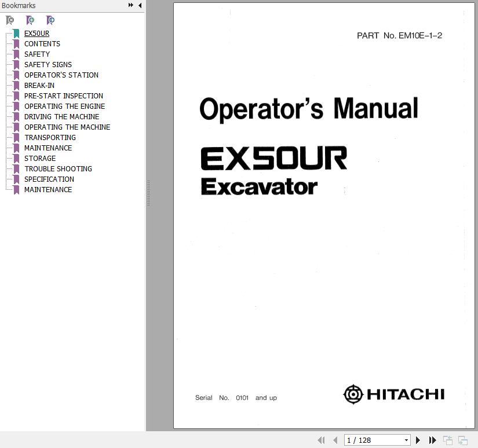
Task: Click the Serial No. 0101 and up text
Action: [x=236, y=398]
